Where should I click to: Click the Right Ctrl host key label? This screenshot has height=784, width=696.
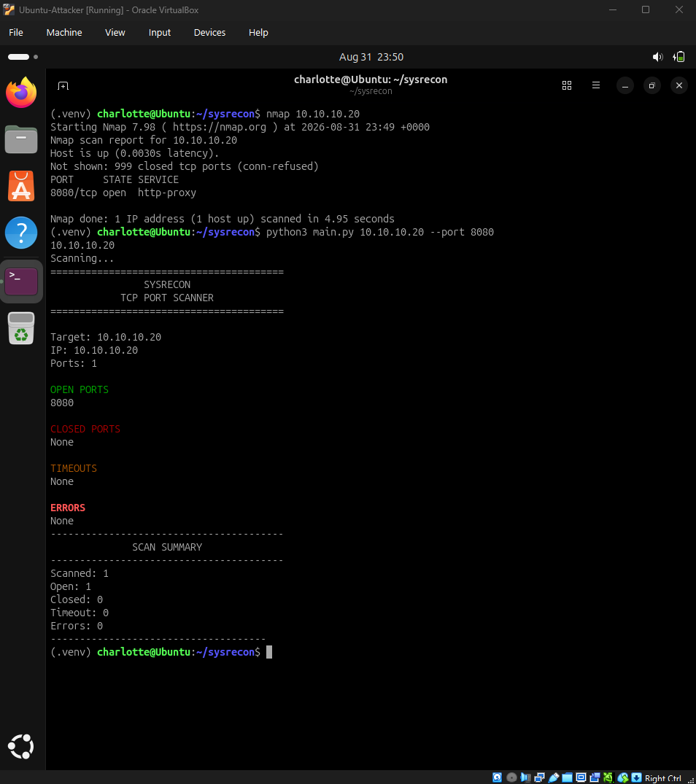point(663,778)
